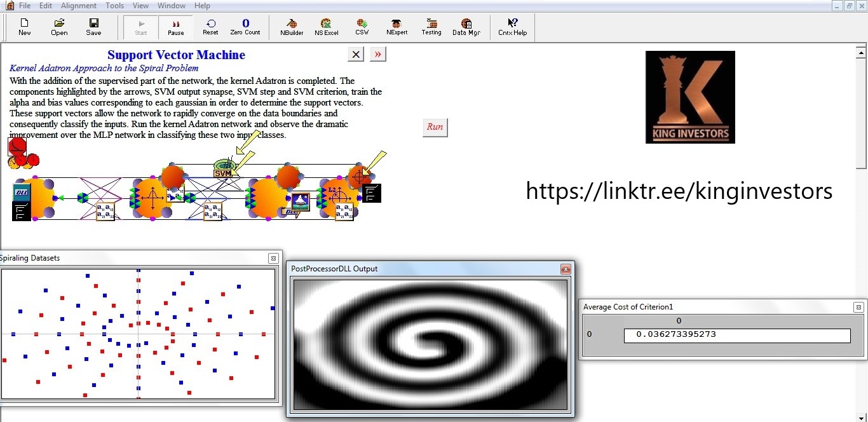Open an existing file using the Open icon
Viewport: 868px width, 422px height.
58,27
